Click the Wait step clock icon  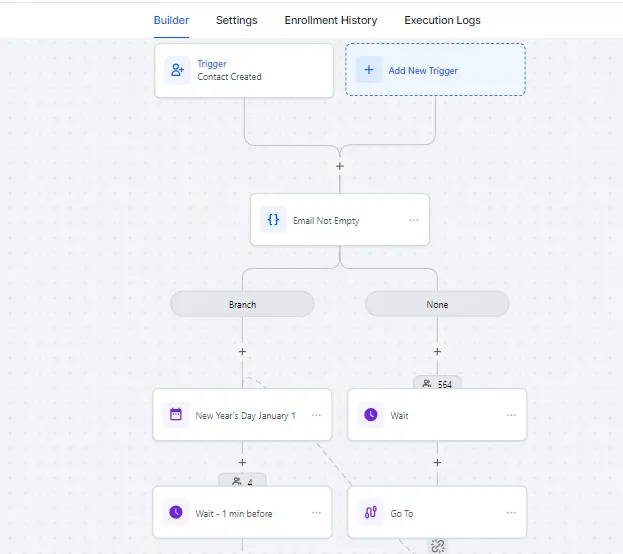tap(371, 415)
